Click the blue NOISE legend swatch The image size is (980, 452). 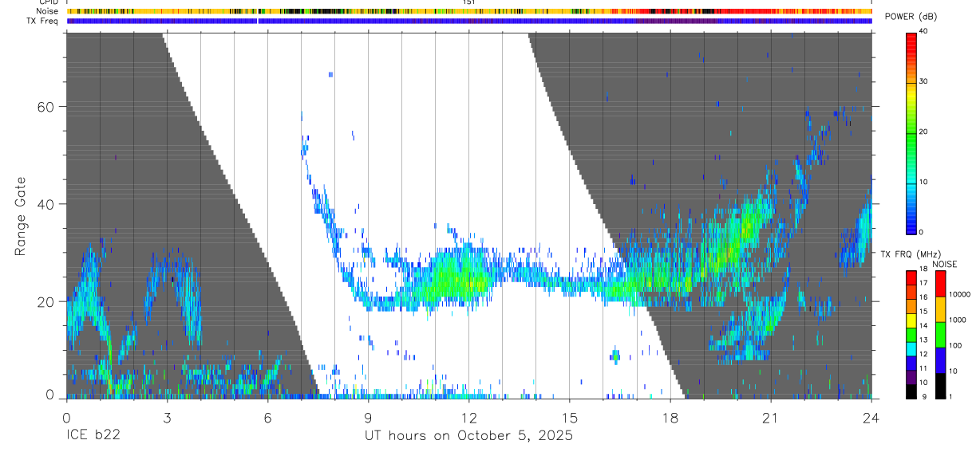click(940, 360)
